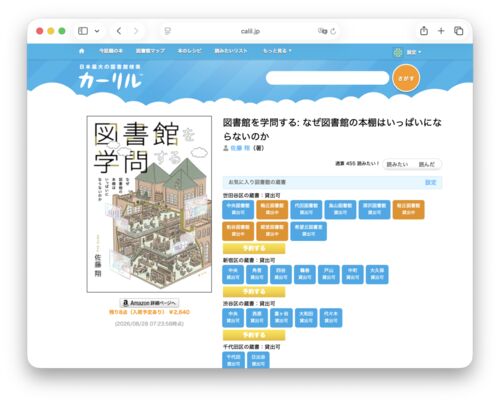
Task: Open the 本のレシピ menu item
Action: 189,51
